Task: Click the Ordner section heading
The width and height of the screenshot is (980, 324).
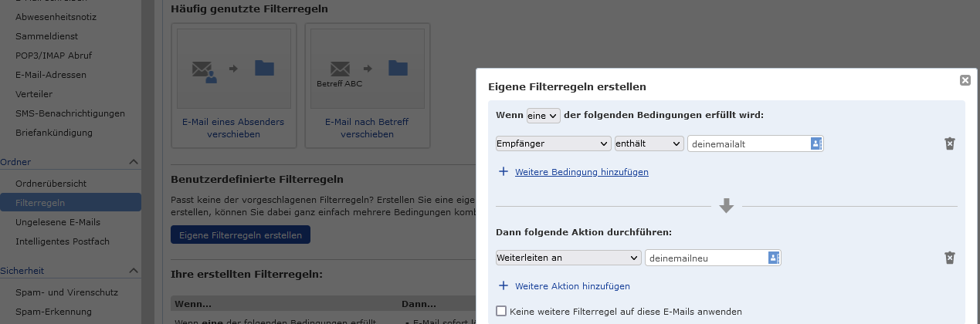Action: 15,162
